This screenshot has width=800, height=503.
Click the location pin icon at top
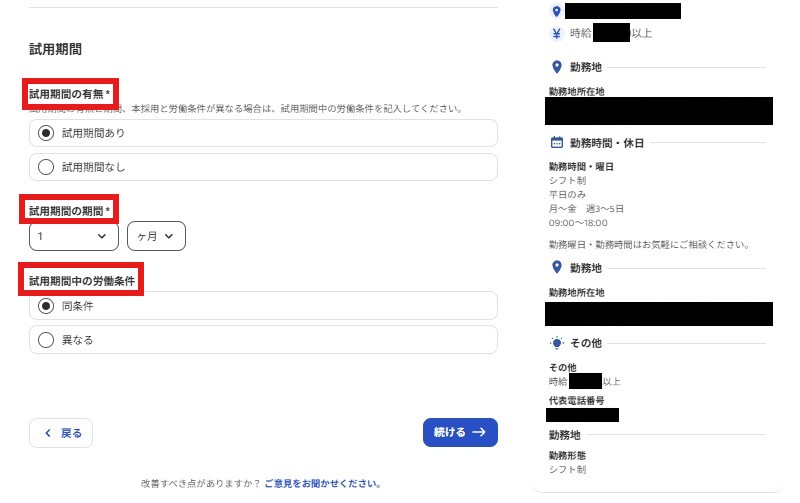pos(557,11)
